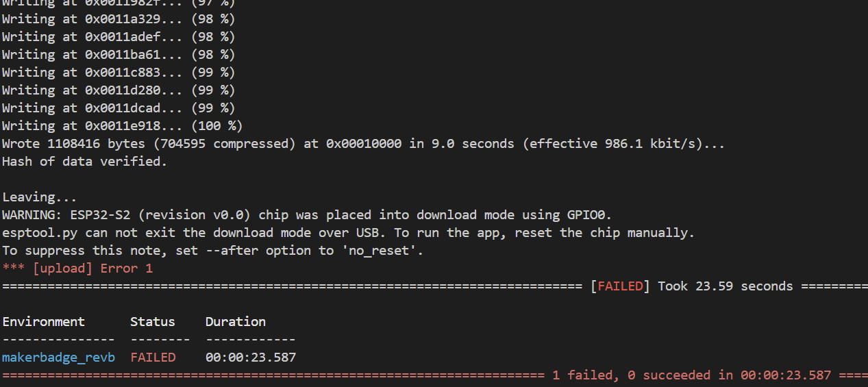Click the 'Wrote 1108416 bytes' line
This screenshot has height=387, width=868.
click(363, 144)
